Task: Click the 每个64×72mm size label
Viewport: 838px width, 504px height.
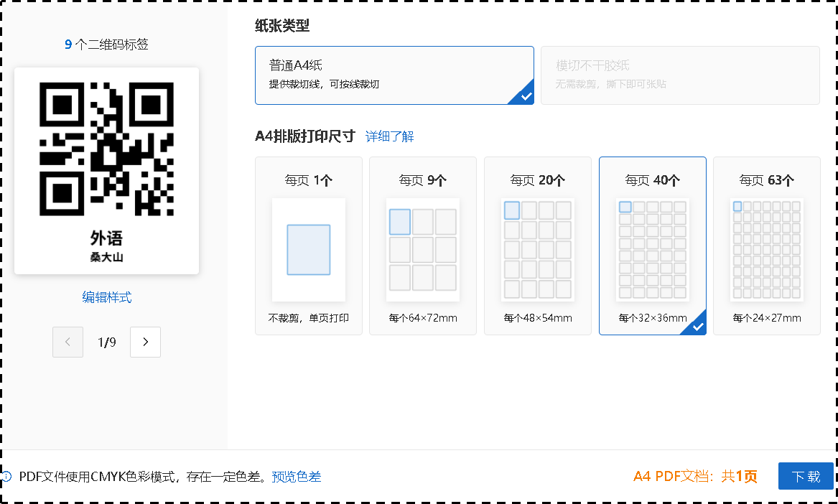Action: click(423, 318)
